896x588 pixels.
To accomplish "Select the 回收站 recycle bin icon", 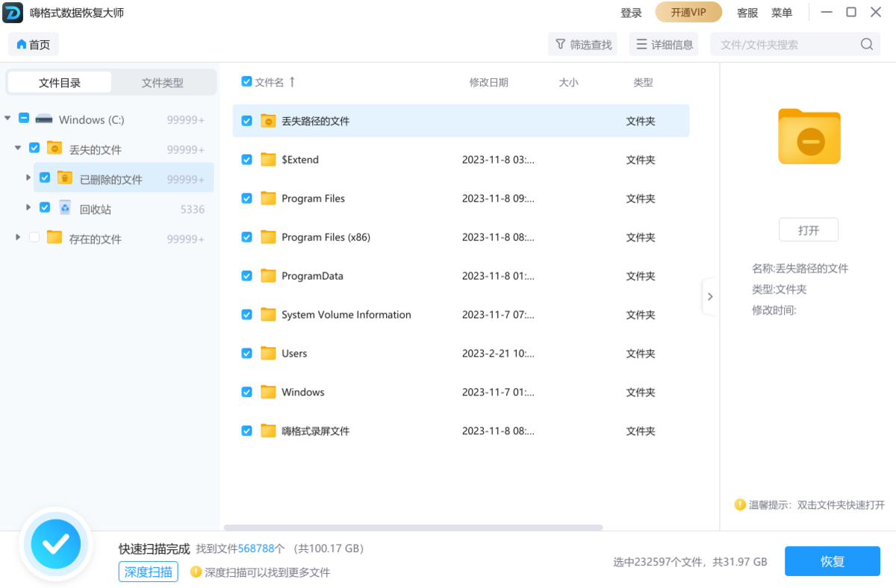I will click(x=65, y=207).
